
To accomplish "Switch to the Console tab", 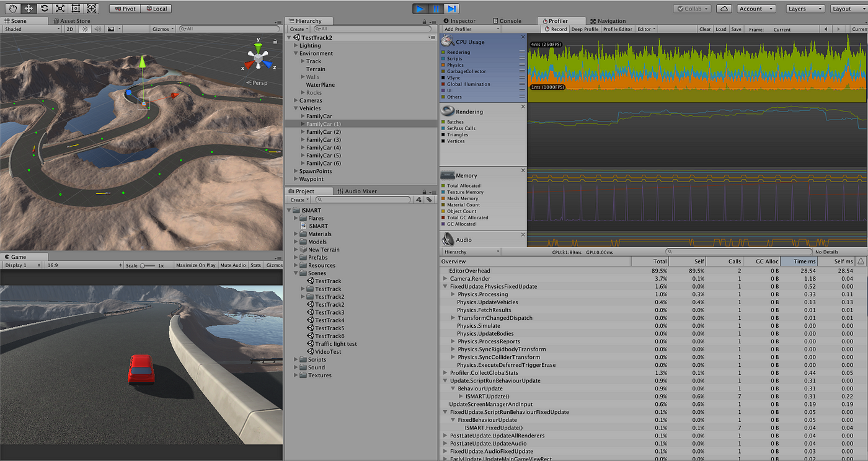I will 507,21.
